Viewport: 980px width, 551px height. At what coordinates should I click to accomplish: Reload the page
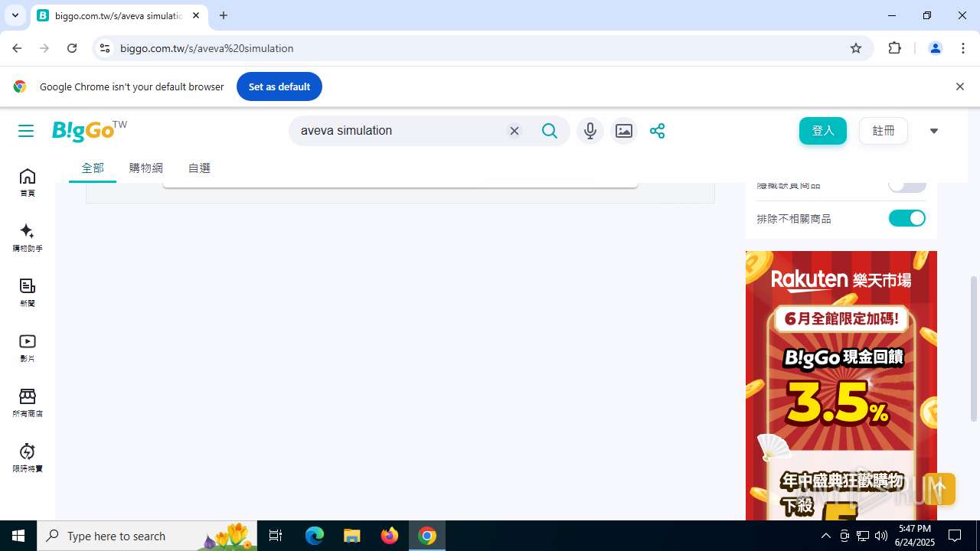(x=72, y=48)
